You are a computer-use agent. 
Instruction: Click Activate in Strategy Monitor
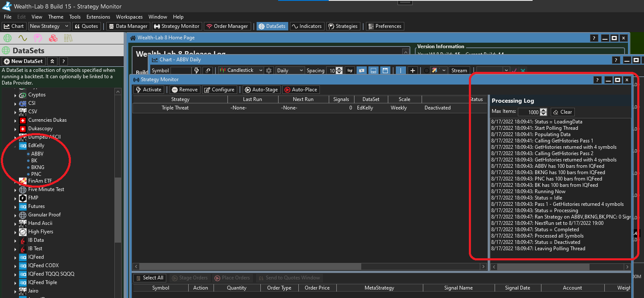coord(148,90)
